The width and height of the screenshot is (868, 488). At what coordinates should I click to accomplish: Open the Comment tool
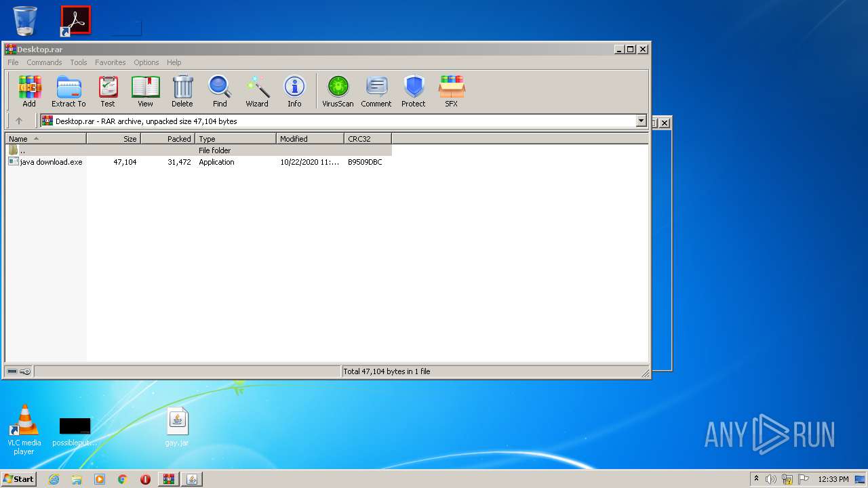(376, 91)
